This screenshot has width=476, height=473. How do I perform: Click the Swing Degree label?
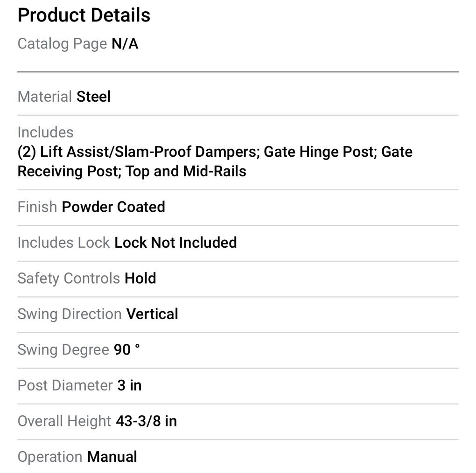(x=63, y=349)
